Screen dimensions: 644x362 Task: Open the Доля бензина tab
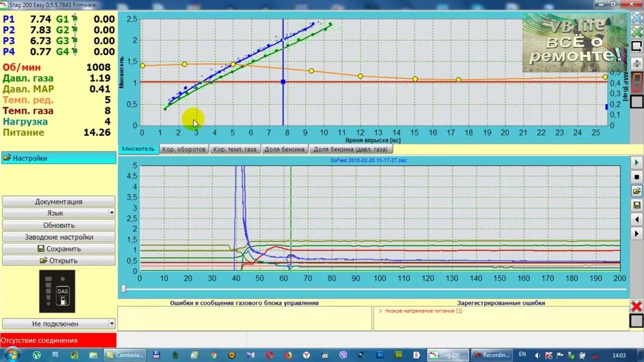tap(284, 149)
